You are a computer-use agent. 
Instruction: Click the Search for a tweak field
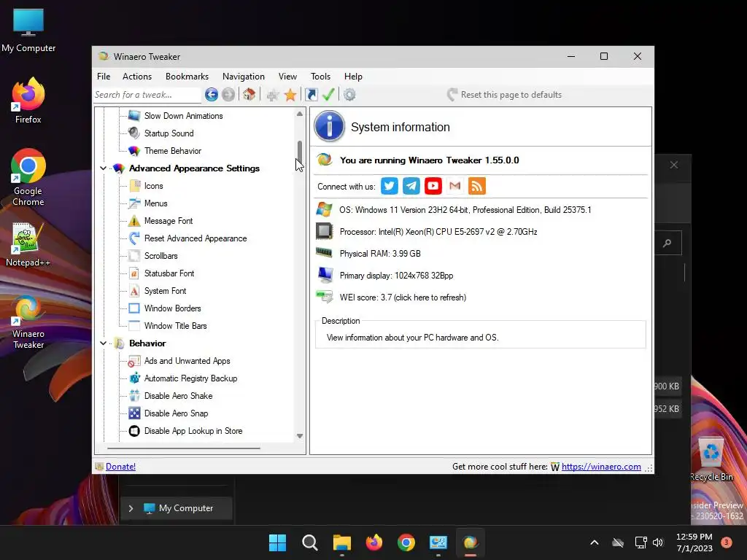click(x=147, y=95)
